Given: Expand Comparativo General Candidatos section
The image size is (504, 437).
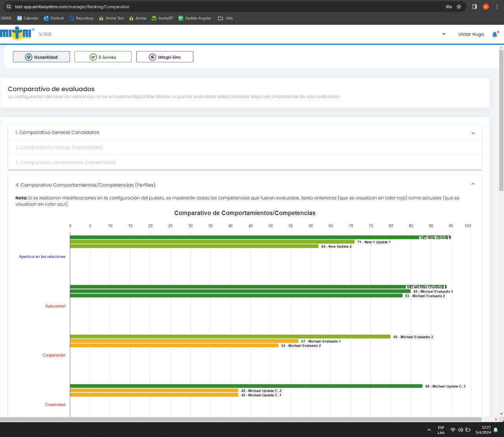Looking at the screenshot, I should 244,133.
